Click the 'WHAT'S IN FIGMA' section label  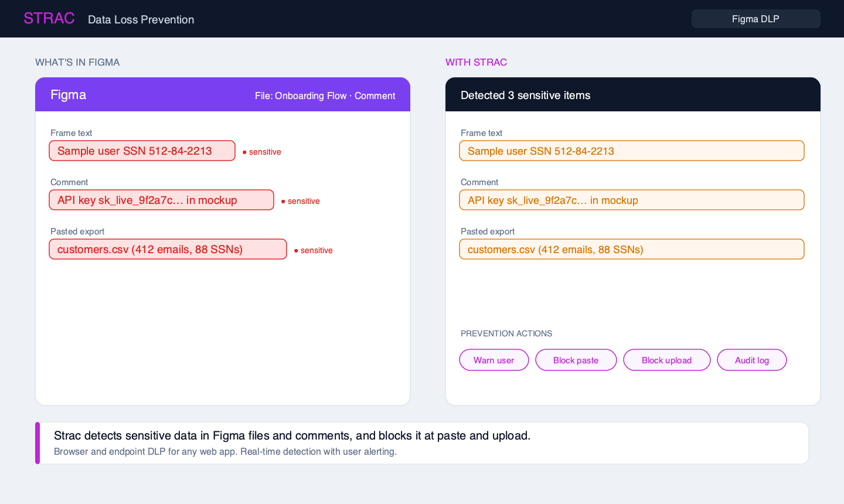(77, 62)
